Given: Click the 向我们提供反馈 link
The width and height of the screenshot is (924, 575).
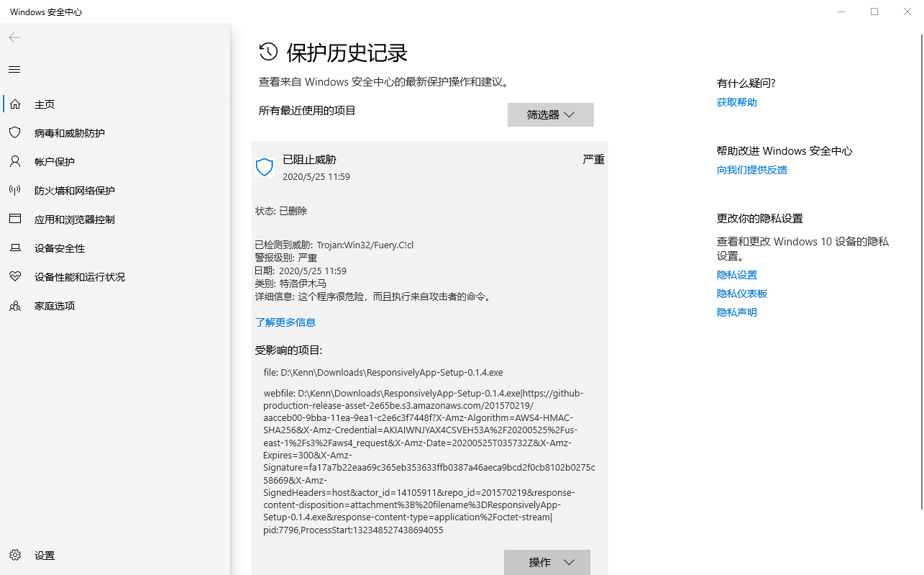Looking at the screenshot, I should (x=752, y=170).
